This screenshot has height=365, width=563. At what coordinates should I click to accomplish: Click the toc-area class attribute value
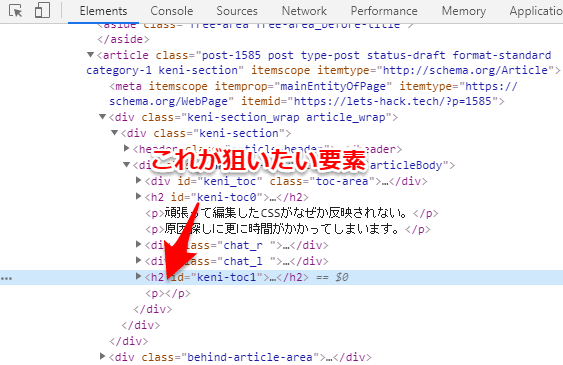pyautogui.click(x=342, y=181)
